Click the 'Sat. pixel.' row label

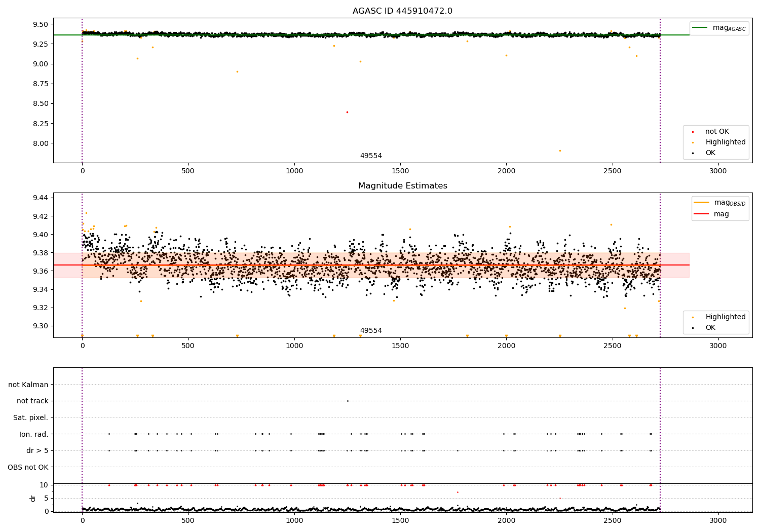tap(31, 417)
